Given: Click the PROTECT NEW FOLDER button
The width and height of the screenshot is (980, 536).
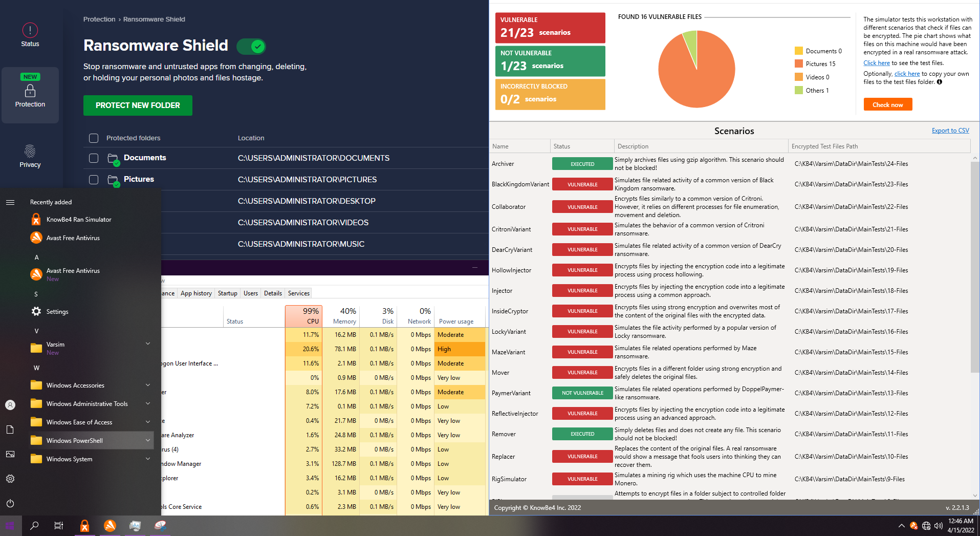Looking at the screenshot, I should tap(138, 105).
